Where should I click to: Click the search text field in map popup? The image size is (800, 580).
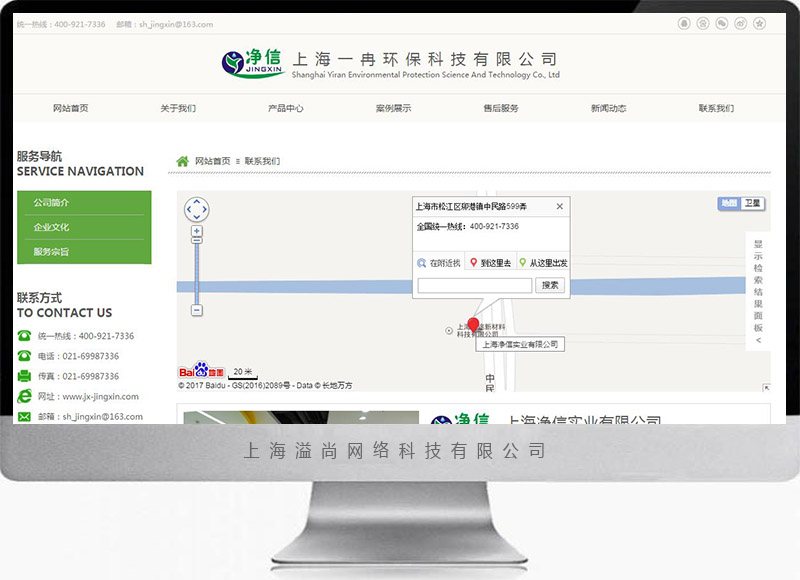click(474, 285)
